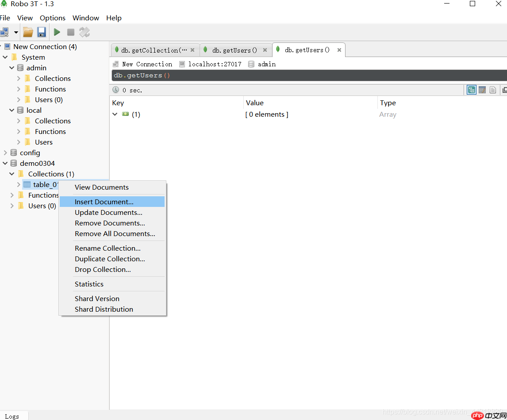This screenshot has height=420, width=507.
Task: Close the active db.getUsers() tab
Action: point(339,50)
